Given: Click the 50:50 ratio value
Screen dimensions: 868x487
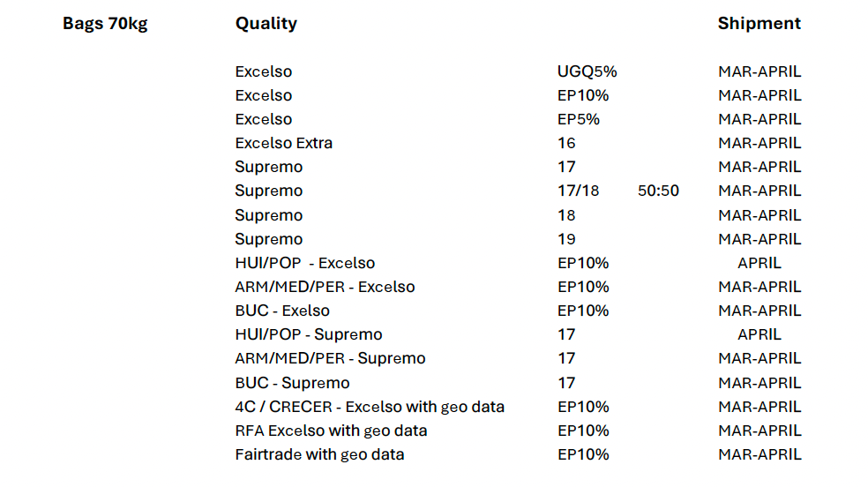Looking at the screenshot, I should click(658, 191).
